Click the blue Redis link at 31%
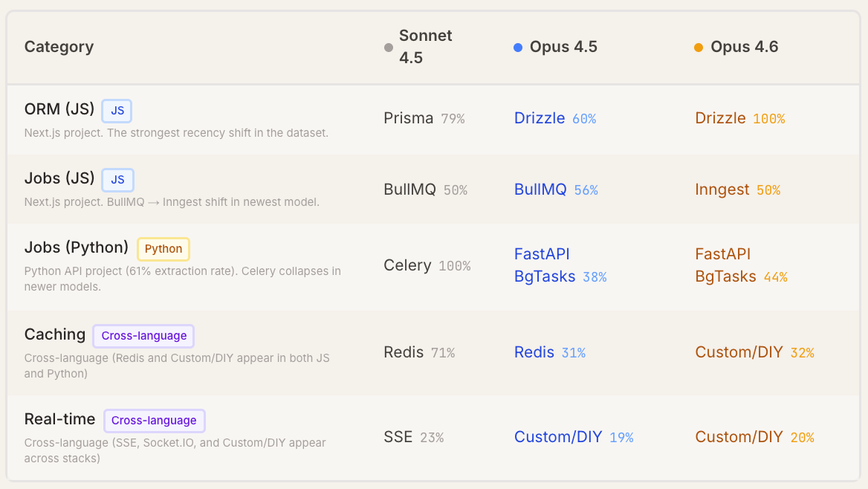 pyautogui.click(x=534, y=352)
